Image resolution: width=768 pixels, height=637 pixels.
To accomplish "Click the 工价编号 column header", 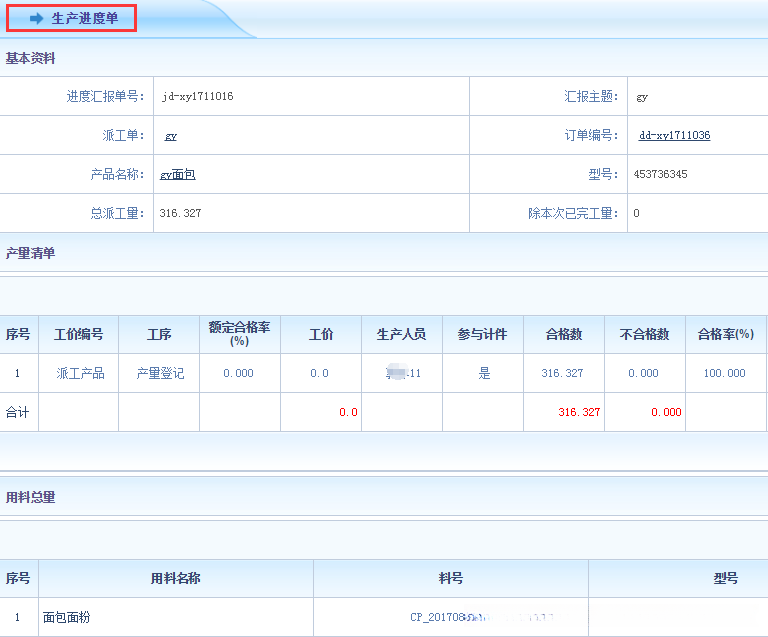I will click(x=78, y=334).
